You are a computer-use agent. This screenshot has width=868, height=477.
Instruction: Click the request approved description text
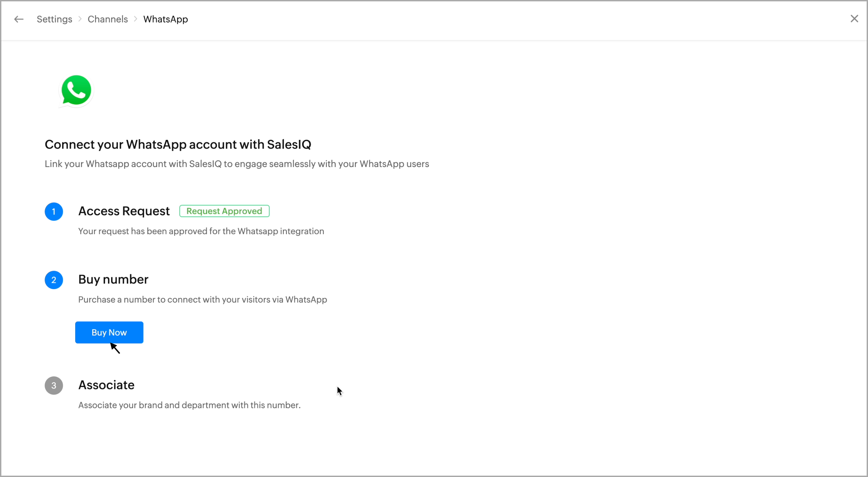click(x=201, y=231)
